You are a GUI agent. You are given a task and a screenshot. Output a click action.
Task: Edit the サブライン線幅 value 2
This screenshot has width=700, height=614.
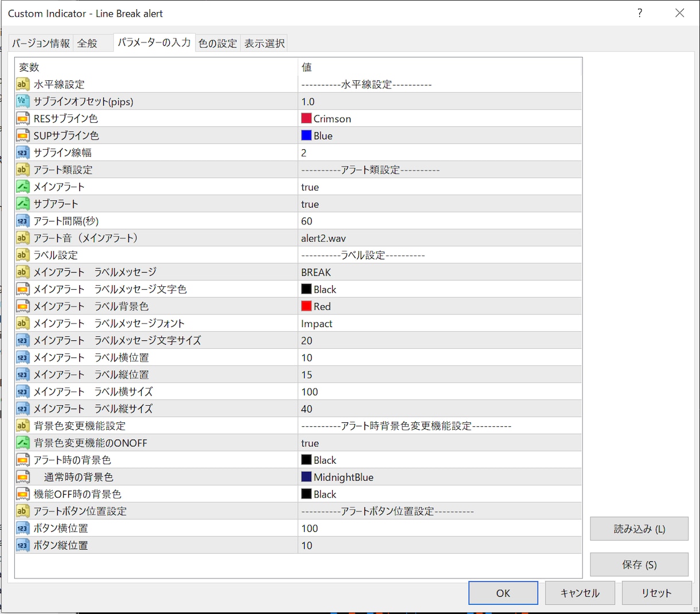pyautogui.click(x=440, y=153)
